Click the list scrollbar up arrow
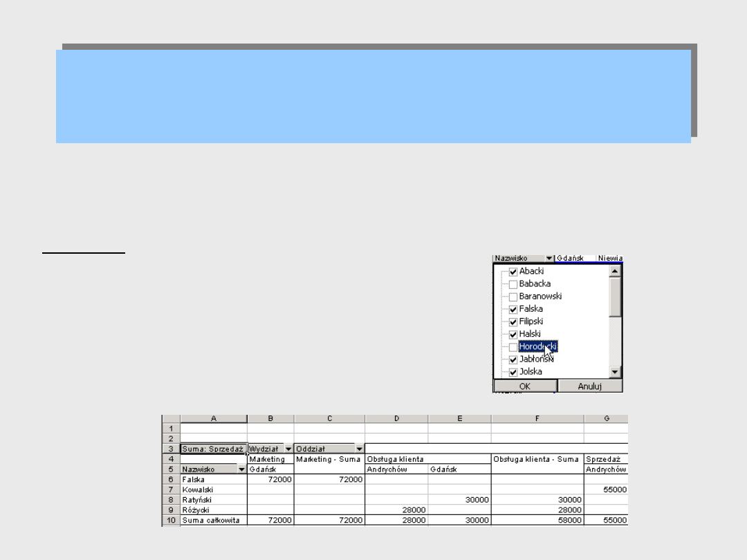The height and width of the screenshot is (560, 747). (x=615, y=272)
